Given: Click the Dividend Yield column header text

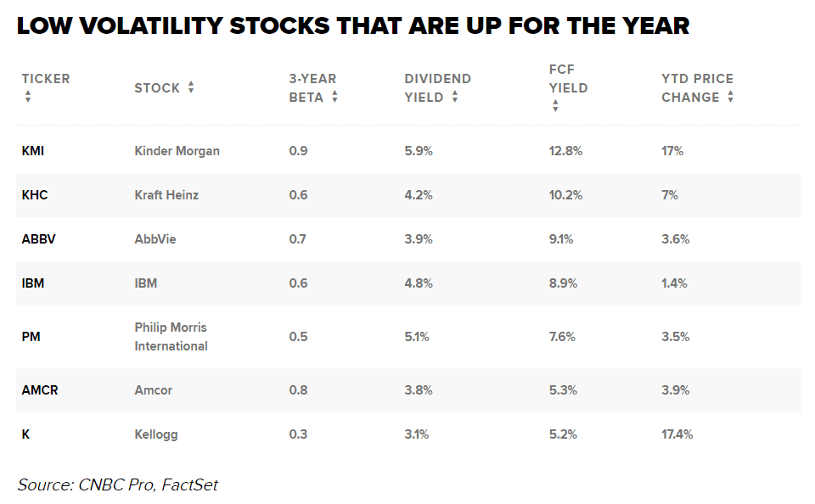Looking at the screenshot, I should pyautogui.click(x=437, y=87).
